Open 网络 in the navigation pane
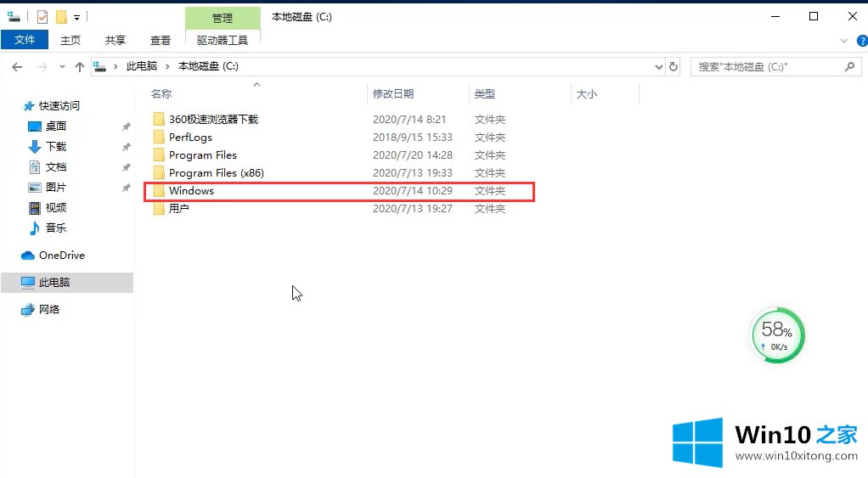The height and width of the screenshot is (478, 868). [48, 309]
